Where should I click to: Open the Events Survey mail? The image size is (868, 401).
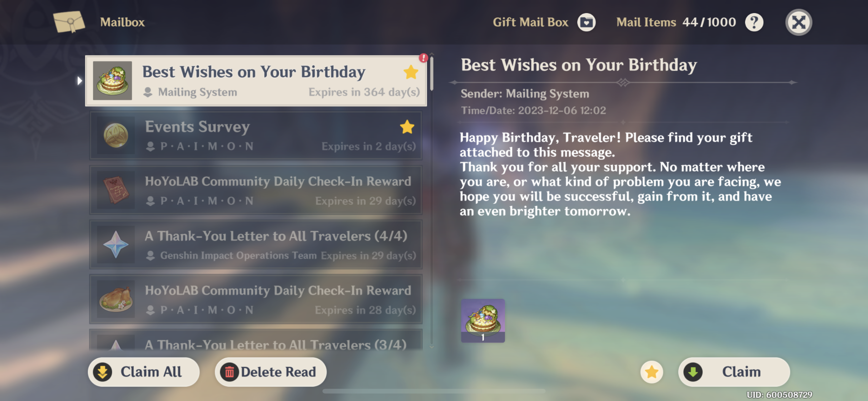[256, 136]
